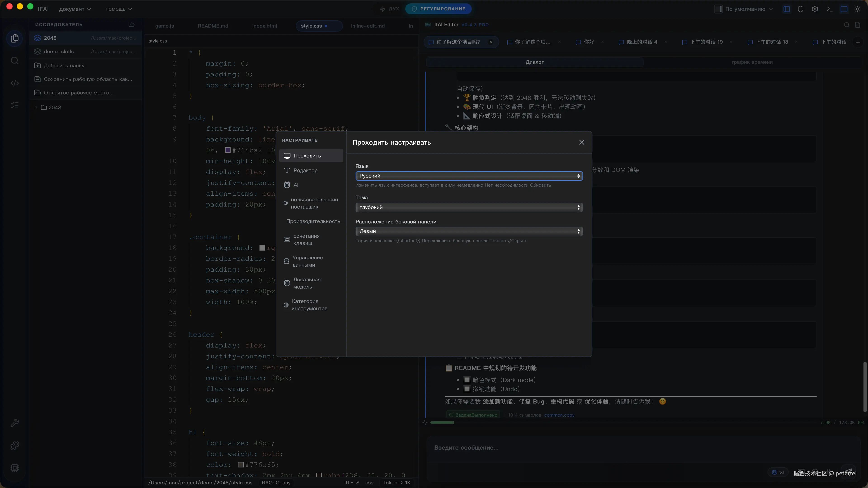868x488 pixels.
Task: Open the Тема theme dropdown
Action: [469, 207]
